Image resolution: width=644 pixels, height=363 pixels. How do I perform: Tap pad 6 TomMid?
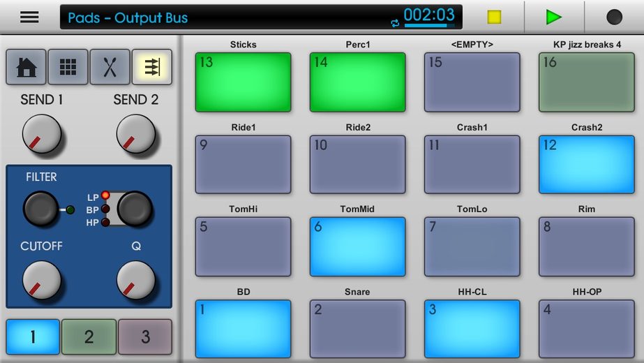coord(358,246)
